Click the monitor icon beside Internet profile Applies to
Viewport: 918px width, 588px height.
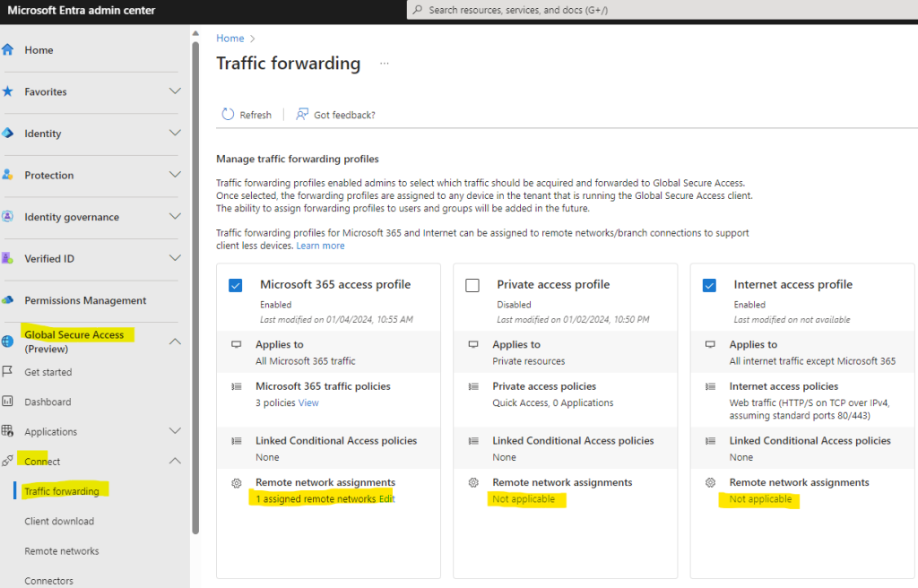click(710, 344)
